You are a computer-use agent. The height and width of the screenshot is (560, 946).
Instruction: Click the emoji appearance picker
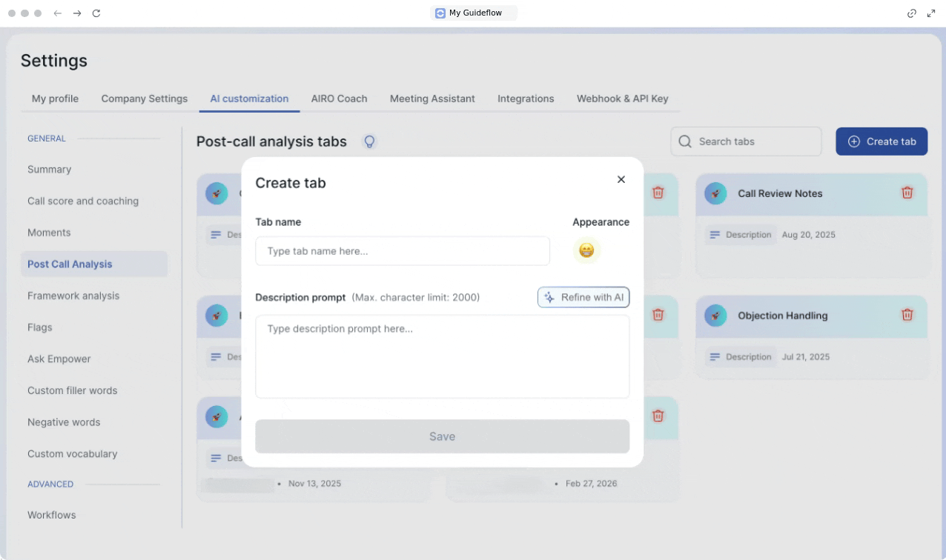(x=586, y=251)
